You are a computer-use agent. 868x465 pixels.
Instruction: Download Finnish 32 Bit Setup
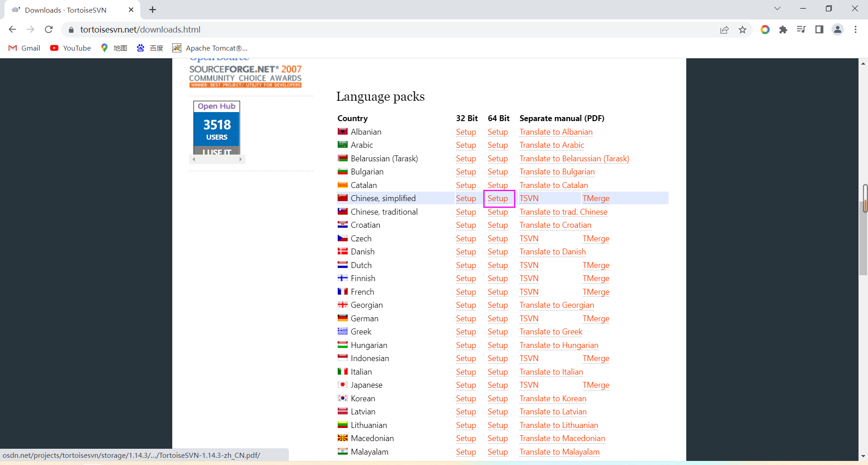tap(466, 278)
